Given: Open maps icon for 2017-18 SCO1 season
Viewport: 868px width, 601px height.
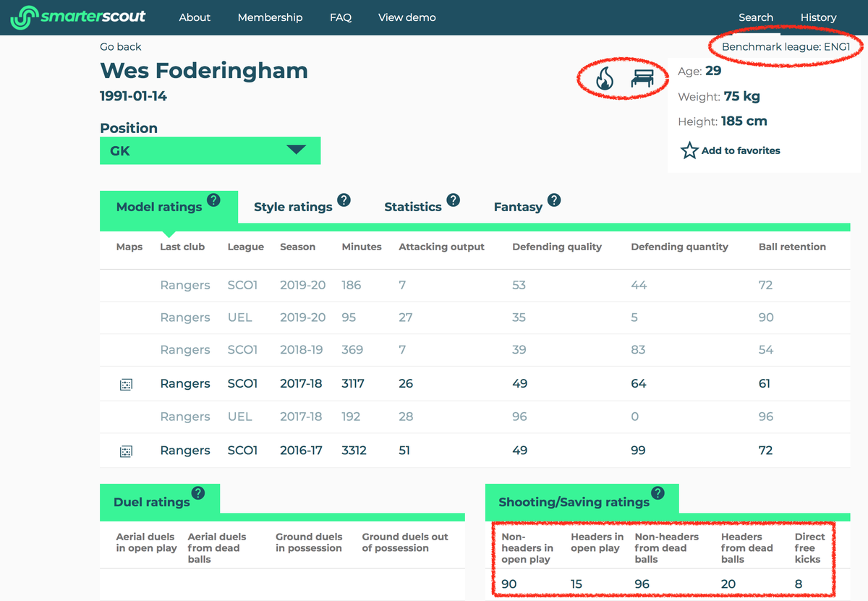Looking at the screenshot, I should tap(126, 384).
